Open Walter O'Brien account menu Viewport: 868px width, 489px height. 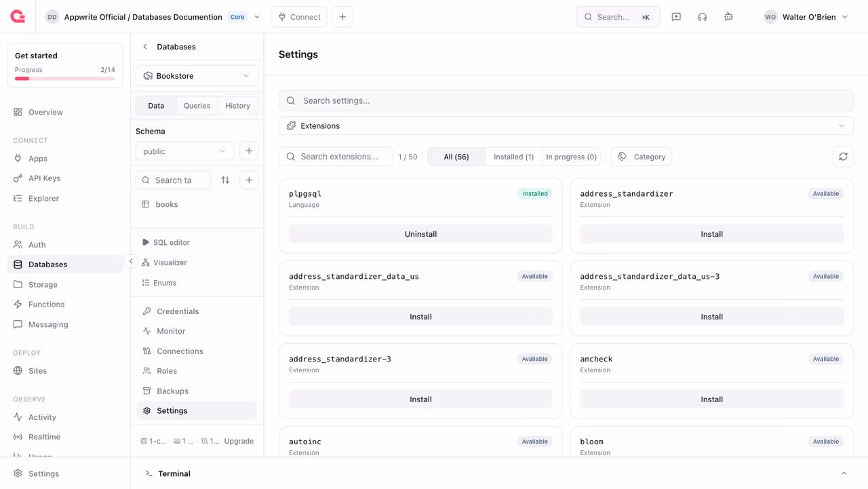click(806, 17)
